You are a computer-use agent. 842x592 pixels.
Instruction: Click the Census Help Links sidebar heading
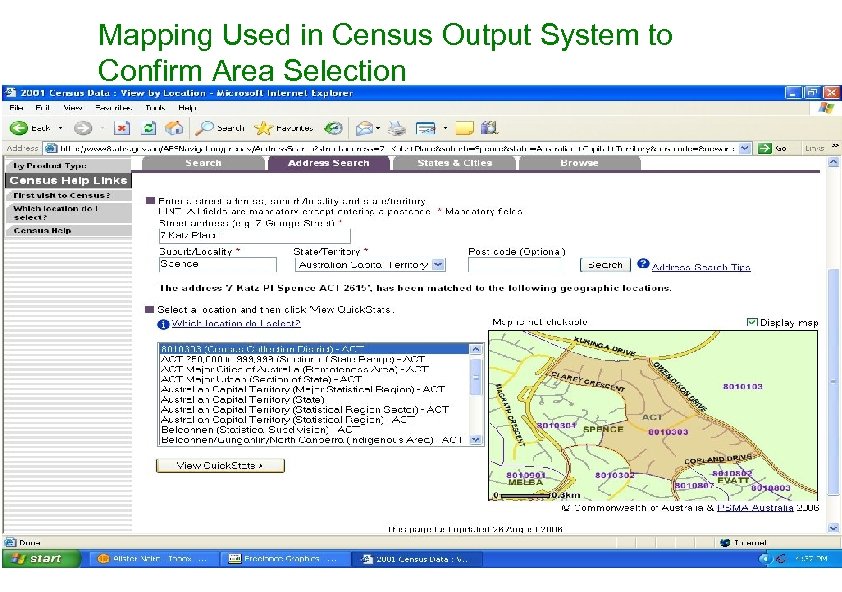68,181
